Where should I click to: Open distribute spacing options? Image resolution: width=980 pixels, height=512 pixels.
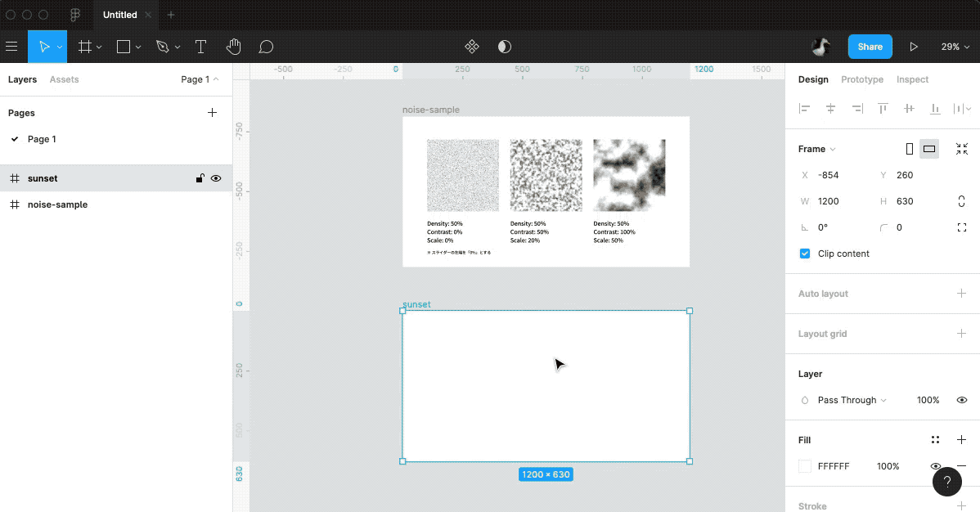962,109
